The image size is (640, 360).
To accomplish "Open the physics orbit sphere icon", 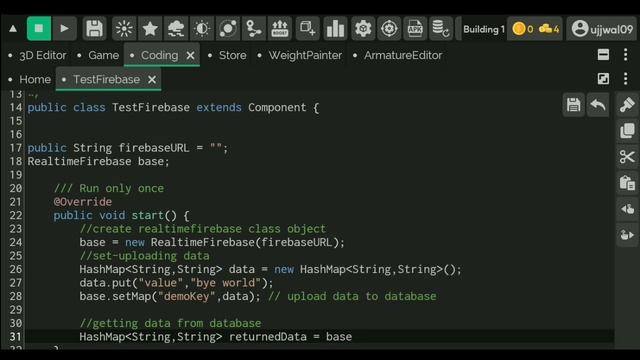I will pyautogui.click(x=228, y=29).
